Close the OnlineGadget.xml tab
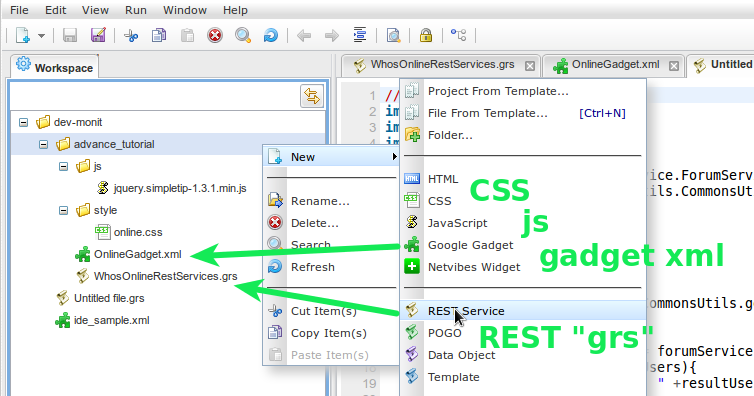The height and width of the screenshot is (396, 754). [674, 66]
